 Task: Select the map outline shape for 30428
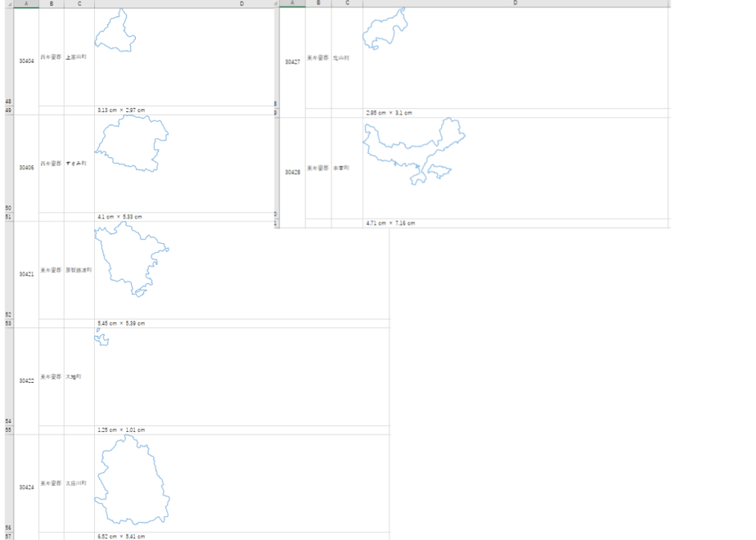[x=414, y=151]
